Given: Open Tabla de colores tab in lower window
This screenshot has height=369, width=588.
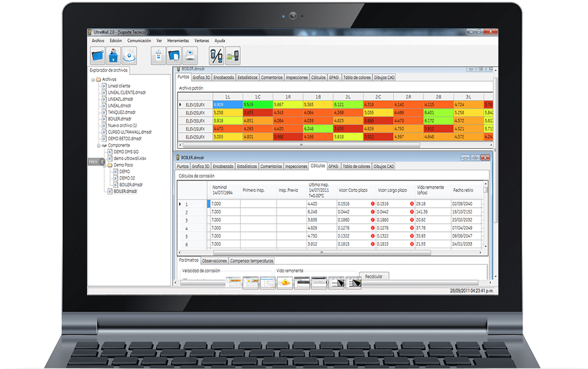Looking at the screenshot, I should (356, 166).
